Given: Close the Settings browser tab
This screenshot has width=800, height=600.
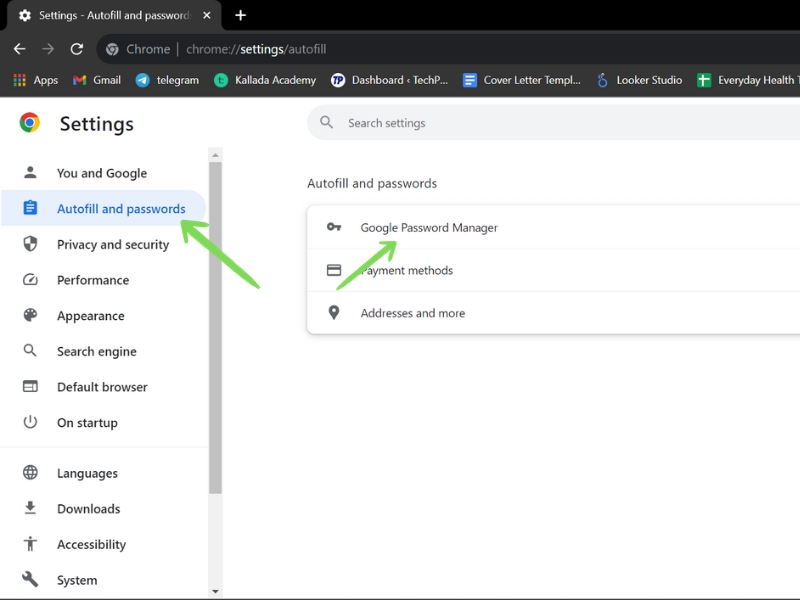Looking at the screenshot, I should (x=207, y=15).
